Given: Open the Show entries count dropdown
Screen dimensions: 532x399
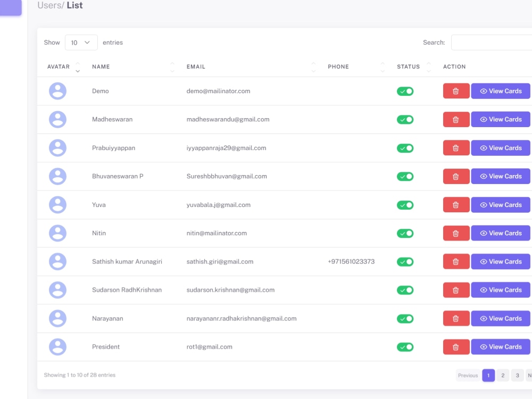Looking at the screenshot, I should 81,43.
